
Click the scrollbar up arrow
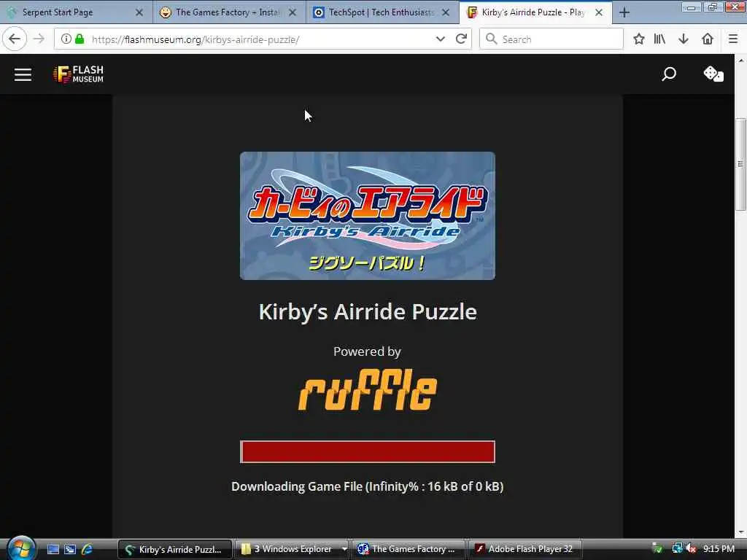[x=740, y=61]
